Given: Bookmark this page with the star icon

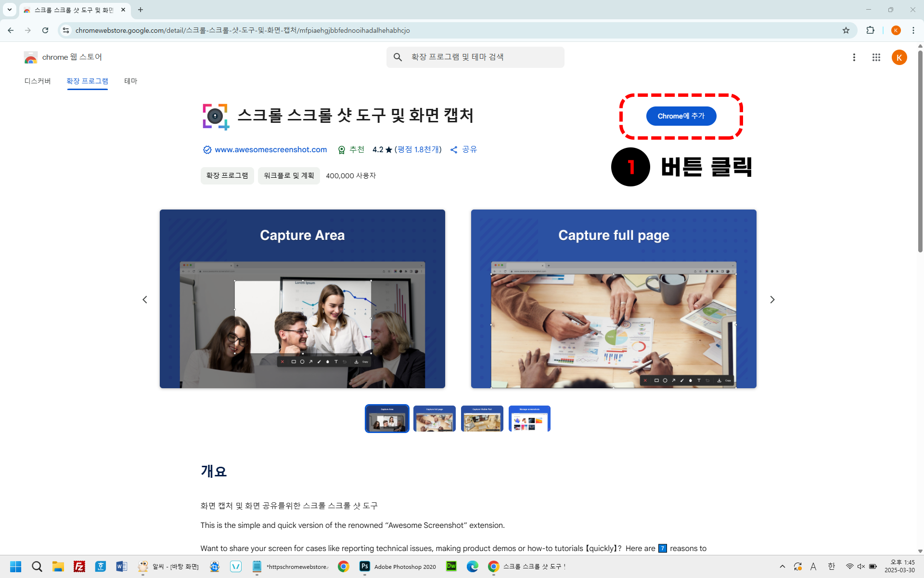Looking at the screenshot, I should point(846,30).
